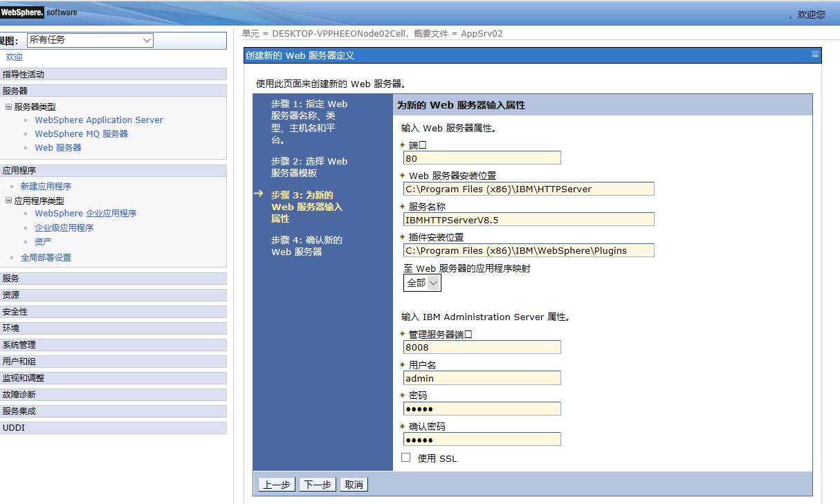Screen dimensions: 840x504
Task: Click the 上一步 button
Action: (276, 484)
